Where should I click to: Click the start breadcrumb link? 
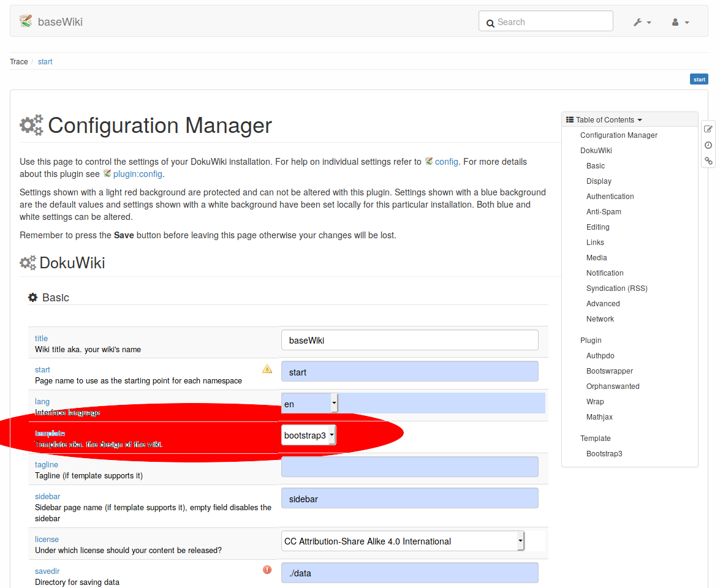pyautogui.click(x=45, y=62)
